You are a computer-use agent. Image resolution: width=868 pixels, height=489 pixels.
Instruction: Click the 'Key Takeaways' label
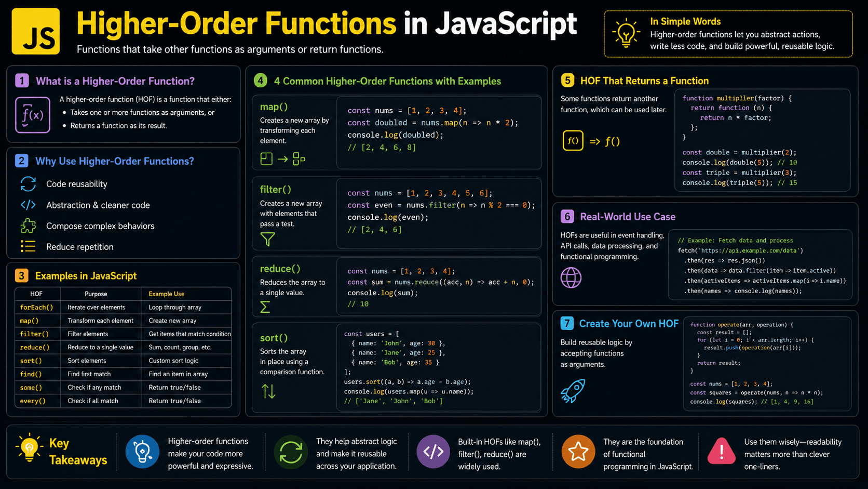coord(78,452)
